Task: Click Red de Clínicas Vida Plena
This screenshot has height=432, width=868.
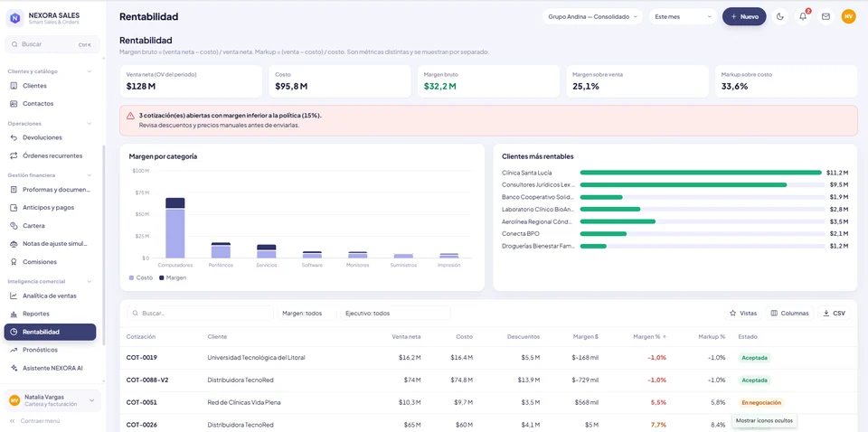Action: pos(244,402)
